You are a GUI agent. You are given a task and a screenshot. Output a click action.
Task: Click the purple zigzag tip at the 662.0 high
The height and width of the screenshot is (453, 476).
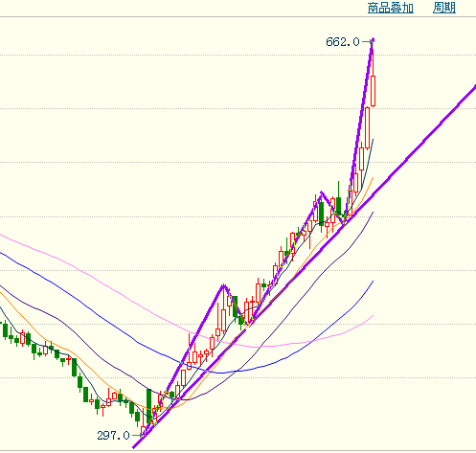click(x=373, y=39)
